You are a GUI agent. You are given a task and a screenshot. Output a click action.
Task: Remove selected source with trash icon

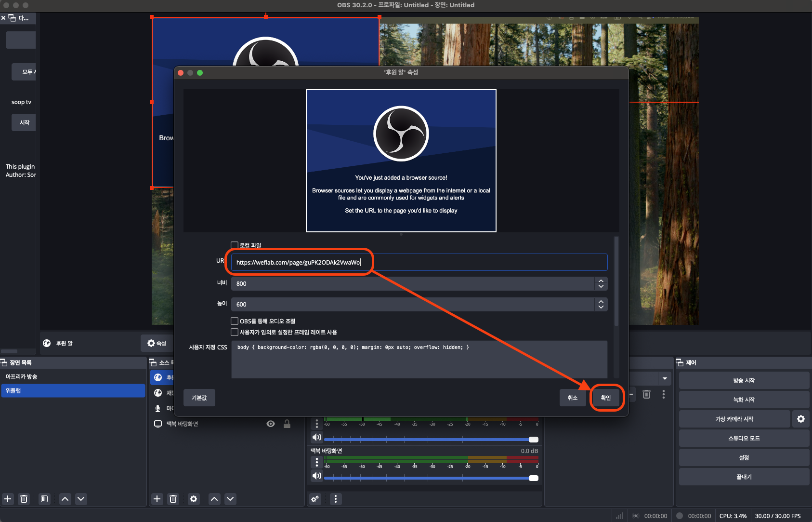[173, 499]
